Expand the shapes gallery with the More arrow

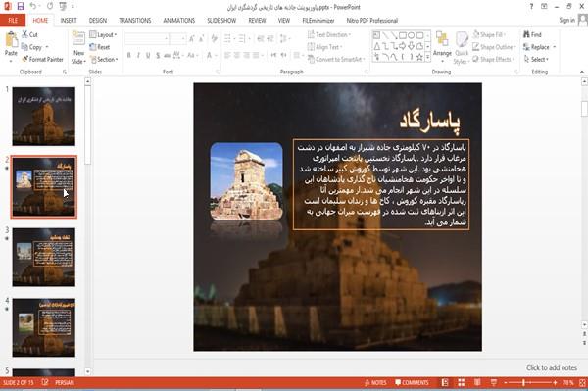click(x=428, y=57)
